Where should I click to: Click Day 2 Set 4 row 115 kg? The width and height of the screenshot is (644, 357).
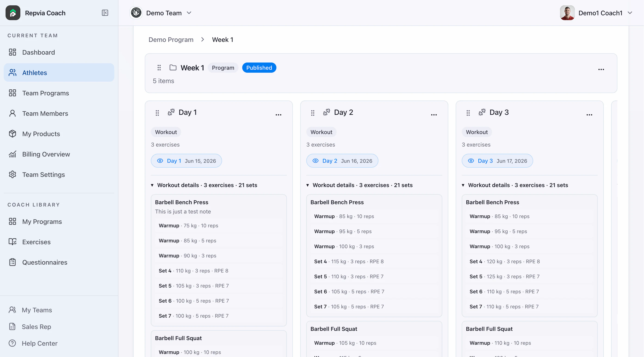(374, 261)
